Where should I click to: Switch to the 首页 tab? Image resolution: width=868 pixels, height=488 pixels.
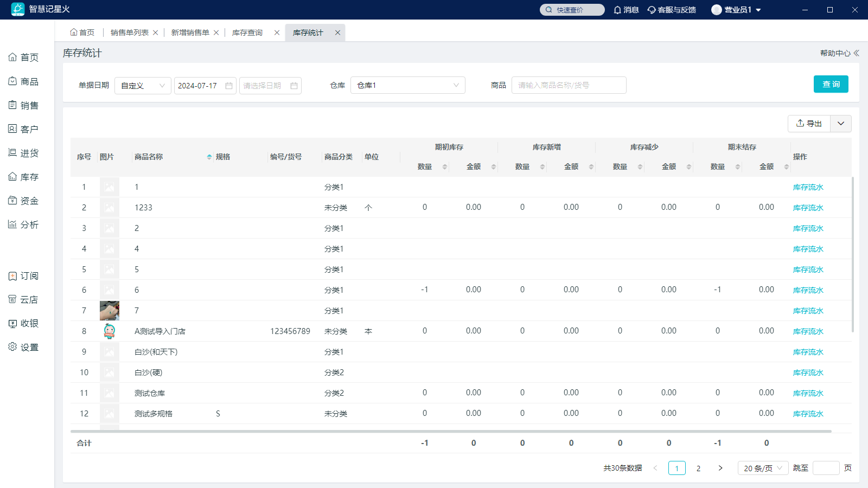click(x=82, y=33)
